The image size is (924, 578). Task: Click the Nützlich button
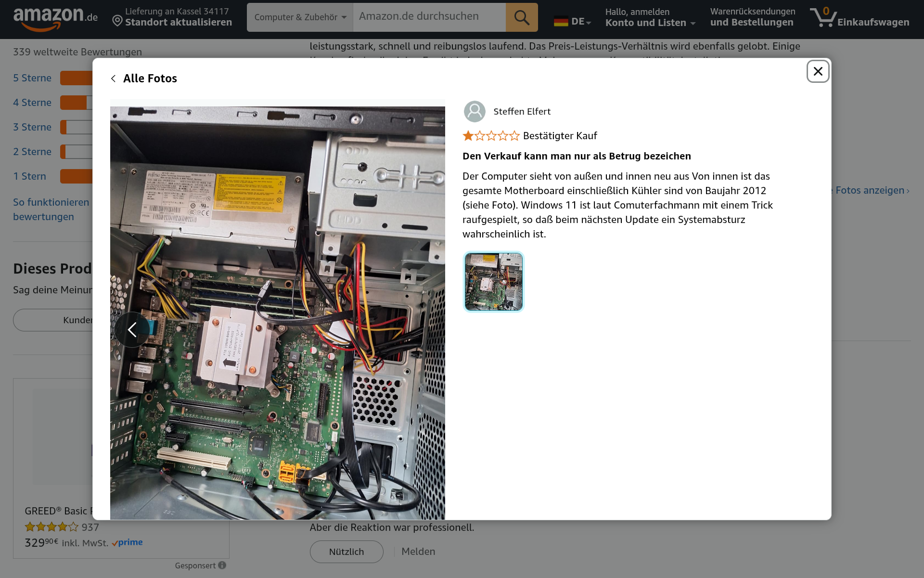pyautogui.click(x=346, y=552)
